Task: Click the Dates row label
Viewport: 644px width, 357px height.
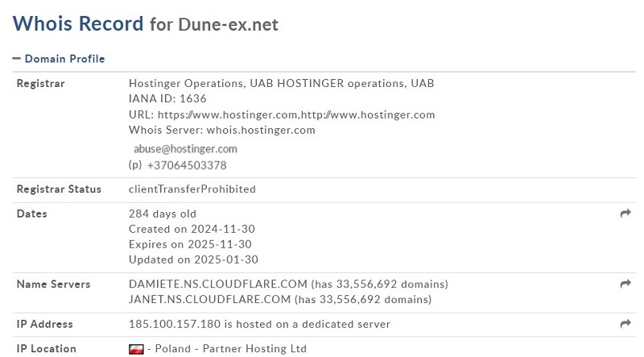Action: 31,214
